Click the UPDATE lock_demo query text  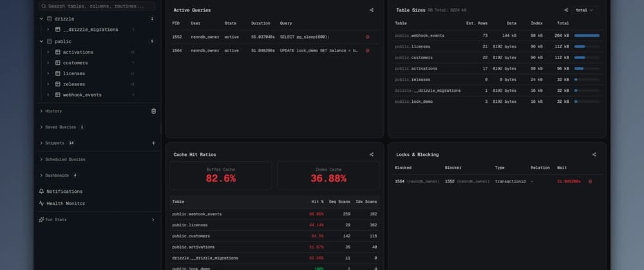[x=319, y=51]
